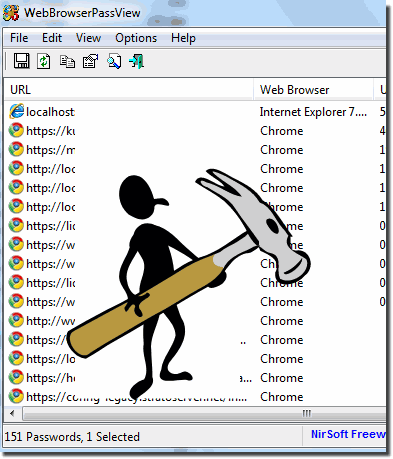The image size is (393, 459).
Task: Click the Chrome cell in the https://m row
Action: point(282,150)
